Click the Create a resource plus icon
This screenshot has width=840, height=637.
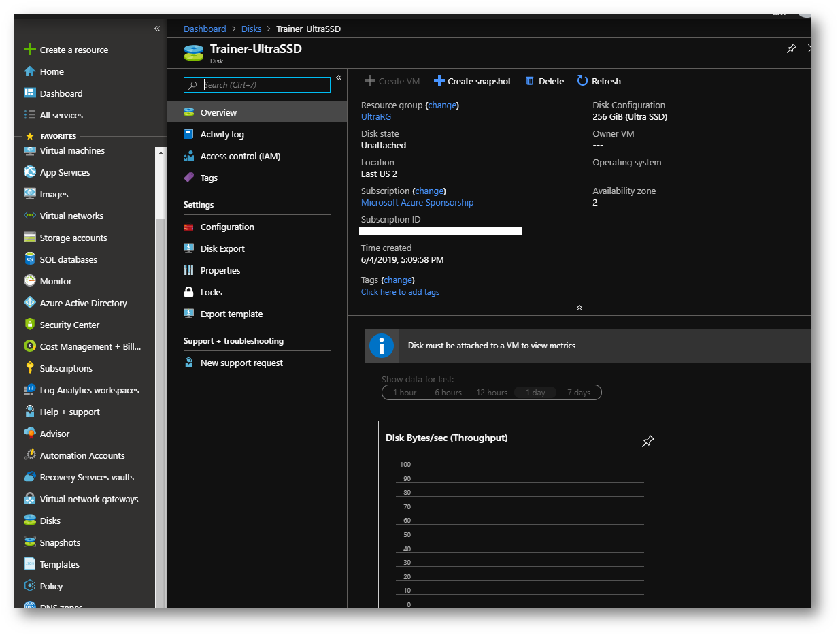(29, 50)
